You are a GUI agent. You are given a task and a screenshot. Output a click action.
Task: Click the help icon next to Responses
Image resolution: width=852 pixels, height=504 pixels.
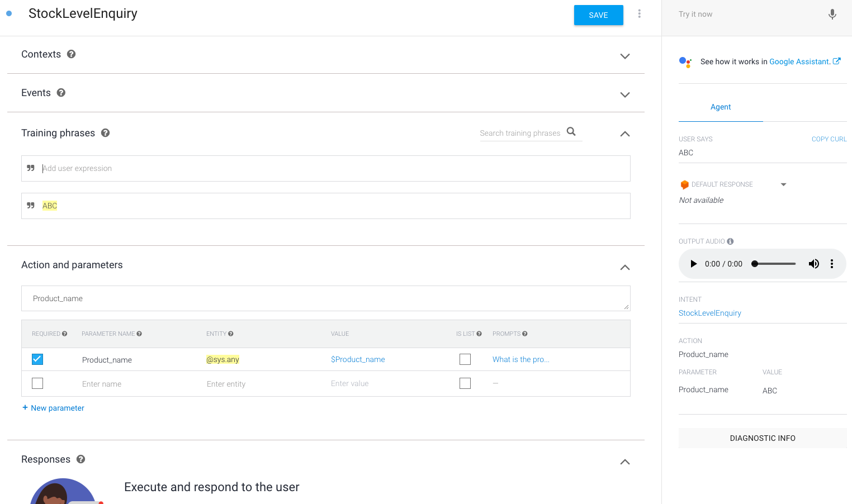[81, 459]
